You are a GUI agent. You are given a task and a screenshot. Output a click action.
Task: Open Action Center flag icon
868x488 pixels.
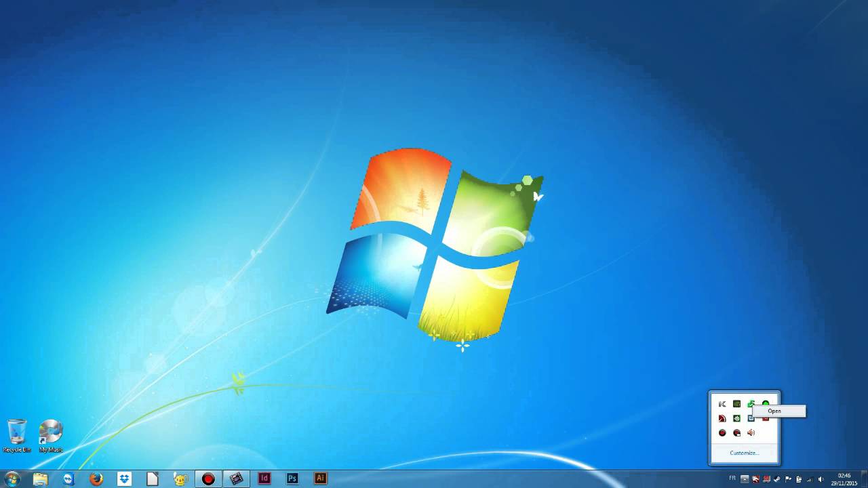[x=788, y=479]
